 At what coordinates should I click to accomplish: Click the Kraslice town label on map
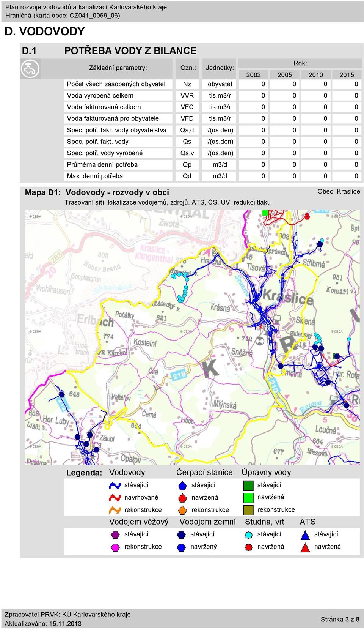click(x=287, y=297)
